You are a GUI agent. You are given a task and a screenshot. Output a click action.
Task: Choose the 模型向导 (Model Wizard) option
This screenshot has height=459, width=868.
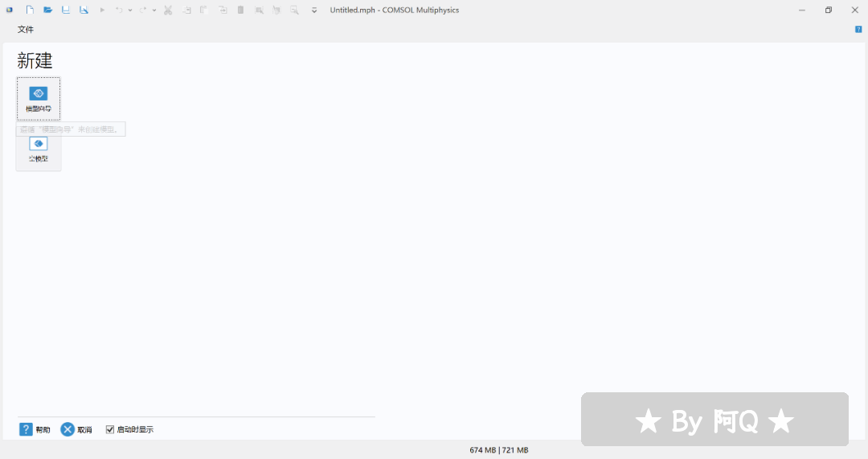point(39,99)
